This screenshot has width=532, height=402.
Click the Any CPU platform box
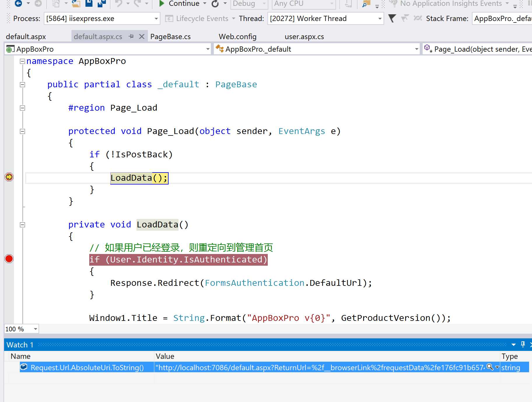[304, 4]
